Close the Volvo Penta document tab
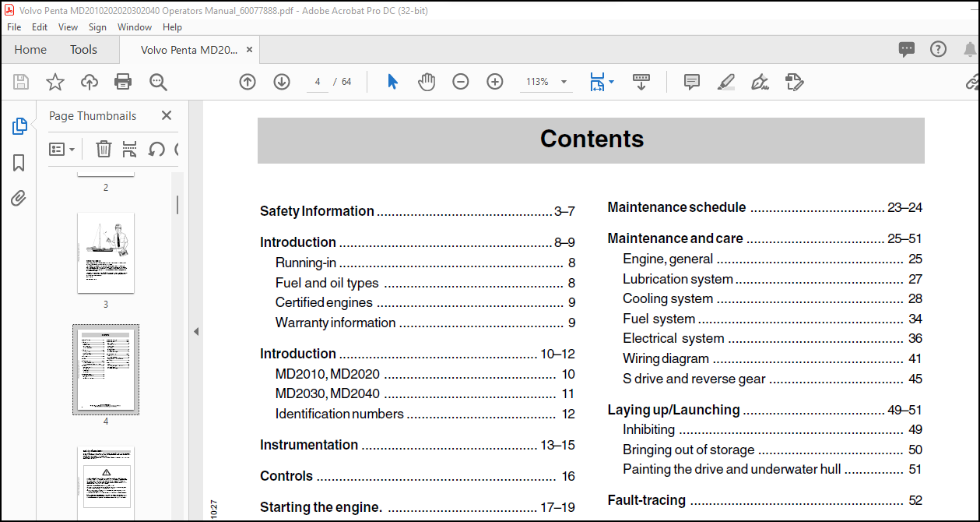Screen dimensions: 980x522 tap(250, 49)
